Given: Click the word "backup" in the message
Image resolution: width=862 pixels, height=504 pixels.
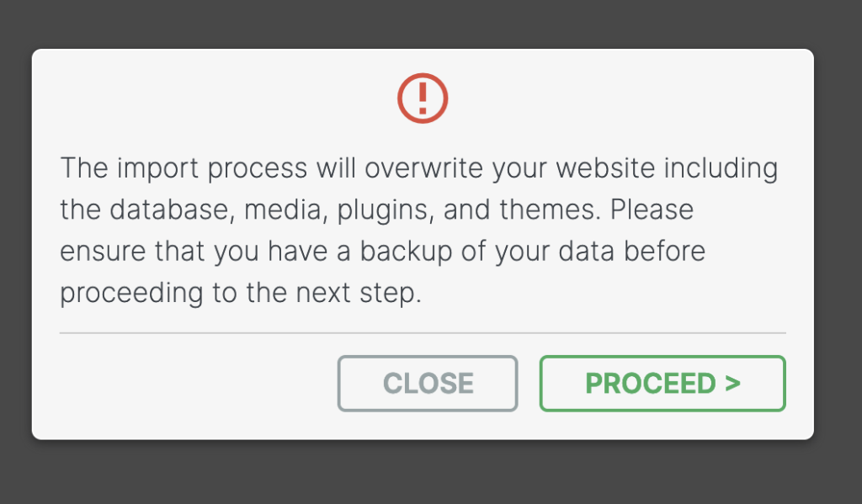Looking at the screenshot, I should point(406,252).
